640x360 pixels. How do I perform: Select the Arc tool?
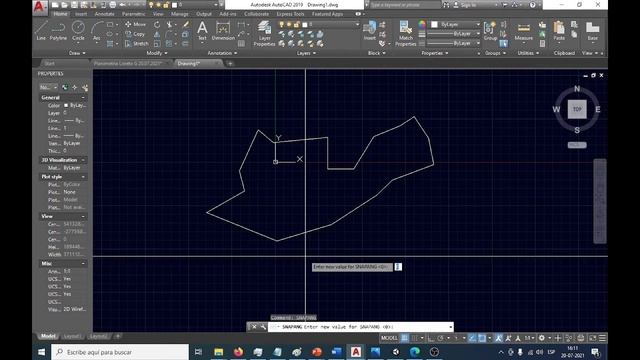coord(96,31)
